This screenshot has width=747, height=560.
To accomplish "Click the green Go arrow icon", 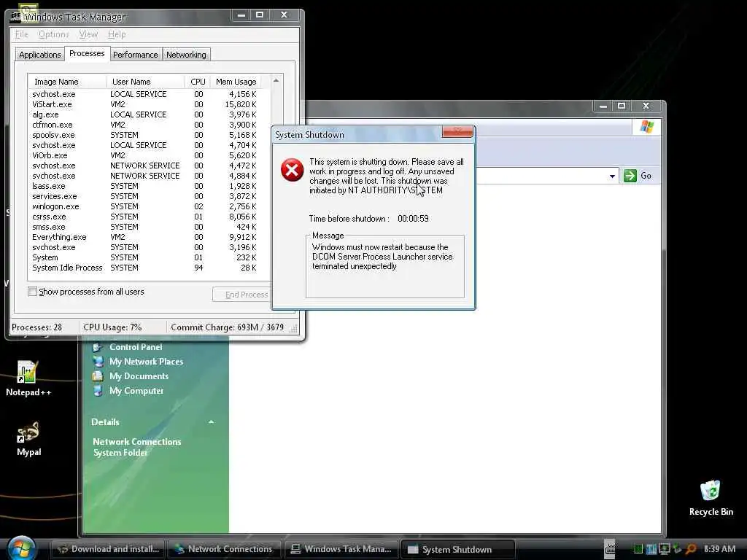I will (x=630, y=176).
